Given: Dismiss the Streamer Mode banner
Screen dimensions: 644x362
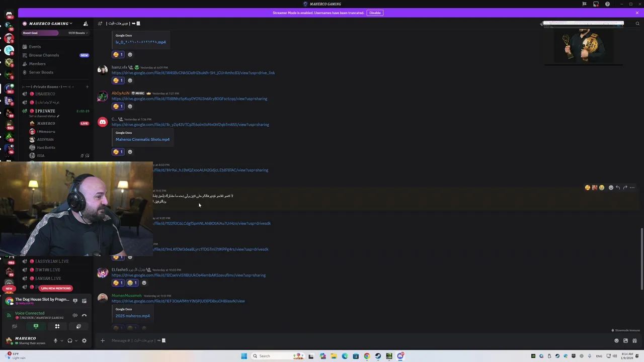Looking at the screenshot, I should pyautogui.click(x=637, y=13).
